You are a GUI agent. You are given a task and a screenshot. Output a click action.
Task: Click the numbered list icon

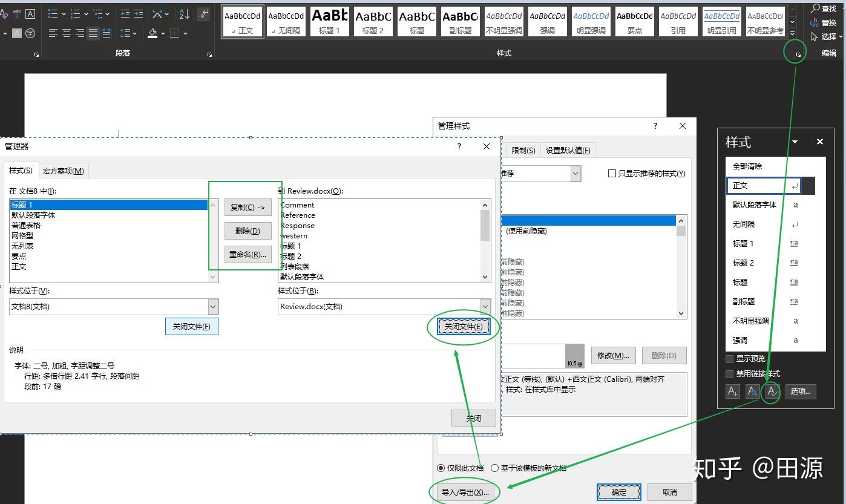75,13
